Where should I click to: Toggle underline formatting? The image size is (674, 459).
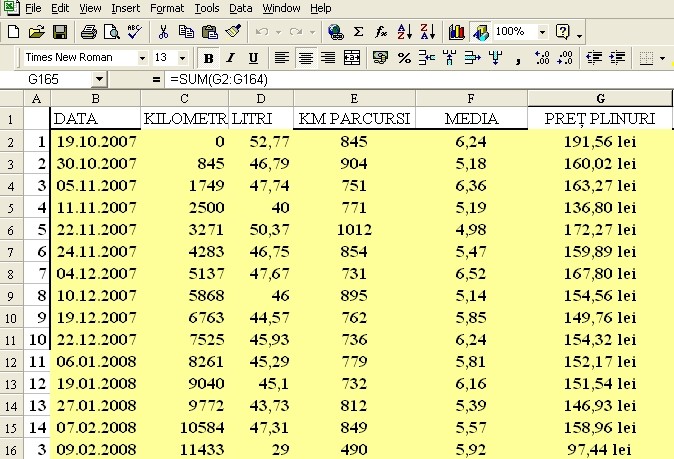(x=253, y=58)
